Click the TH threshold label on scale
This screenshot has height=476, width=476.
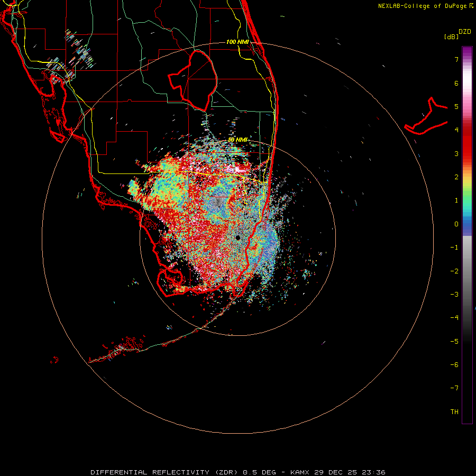point(454,412)
